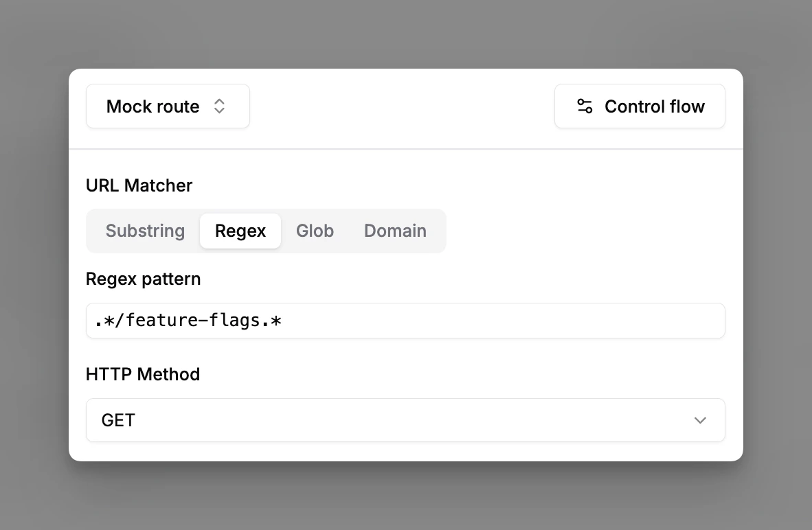The height and width of the screenshot is (530, 812).
Task: Select the sliders icon in the Control flow button
Action: pos(585,106)
